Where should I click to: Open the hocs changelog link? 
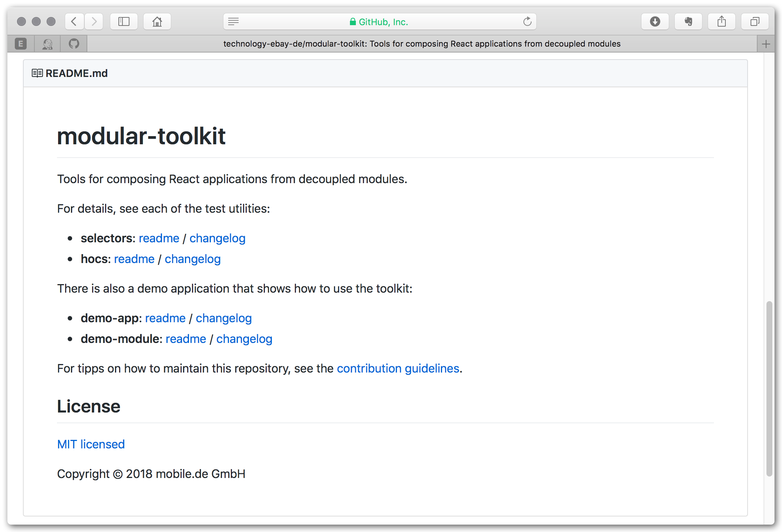point(192,259)
